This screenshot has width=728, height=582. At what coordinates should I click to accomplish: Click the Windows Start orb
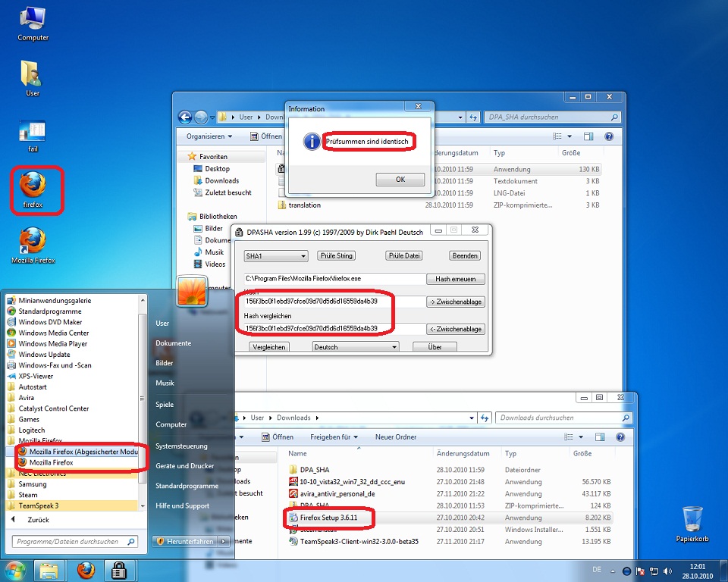coord(15,571)
